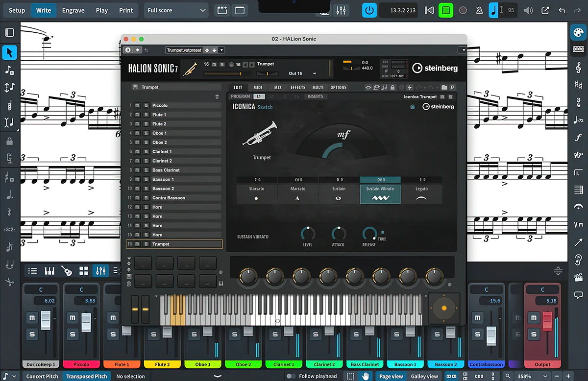Open the Dynamics panel on right sidebar

point(578,138)
